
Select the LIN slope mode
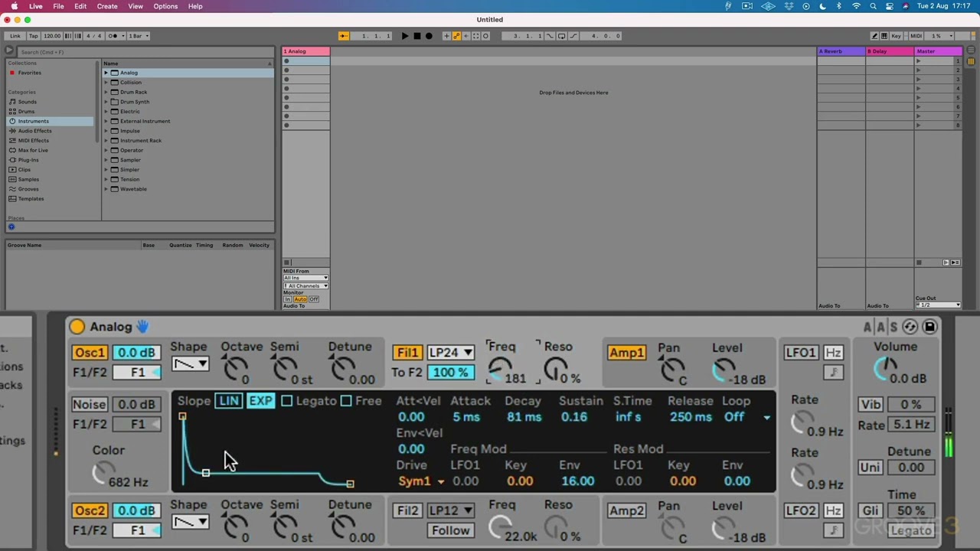point(229,401)
